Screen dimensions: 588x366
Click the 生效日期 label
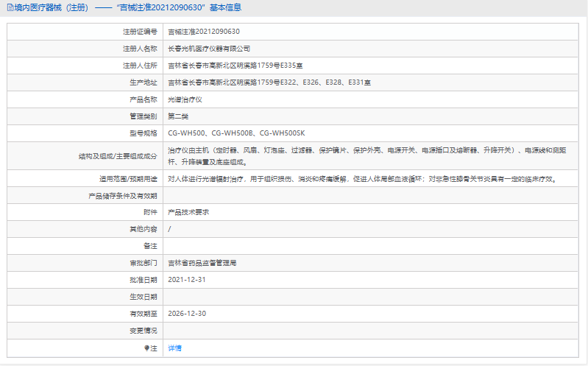click(144, 297)
